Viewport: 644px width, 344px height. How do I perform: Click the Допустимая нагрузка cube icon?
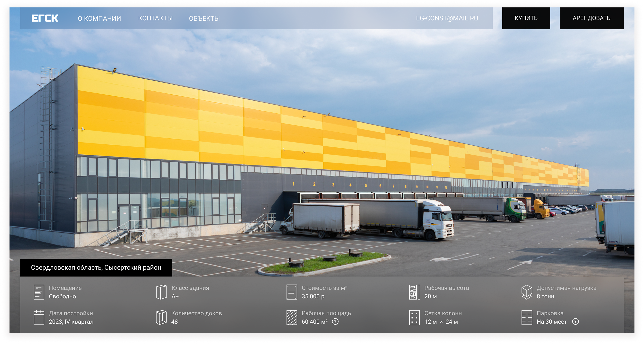pos(526,292)
